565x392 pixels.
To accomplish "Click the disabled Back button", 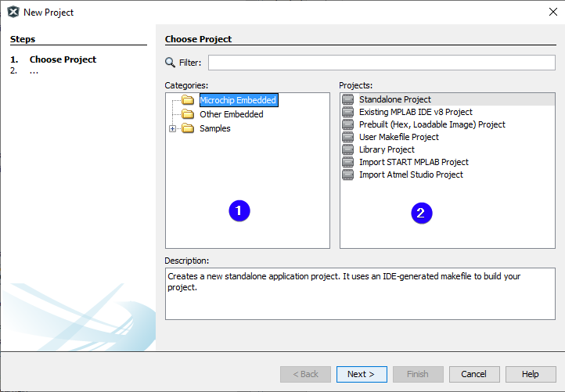I will point(305,374).
